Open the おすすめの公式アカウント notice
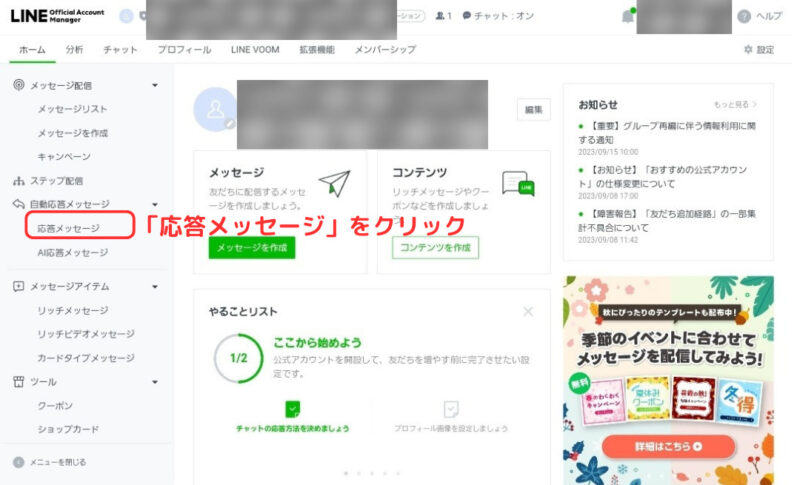The height and width of the screenshot is (485, 800). 663,176
